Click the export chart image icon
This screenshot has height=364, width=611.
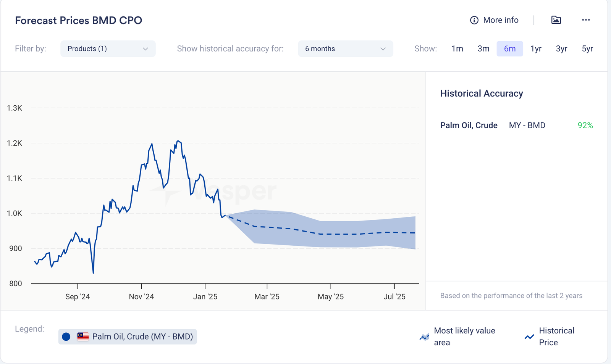click(556, 20)
